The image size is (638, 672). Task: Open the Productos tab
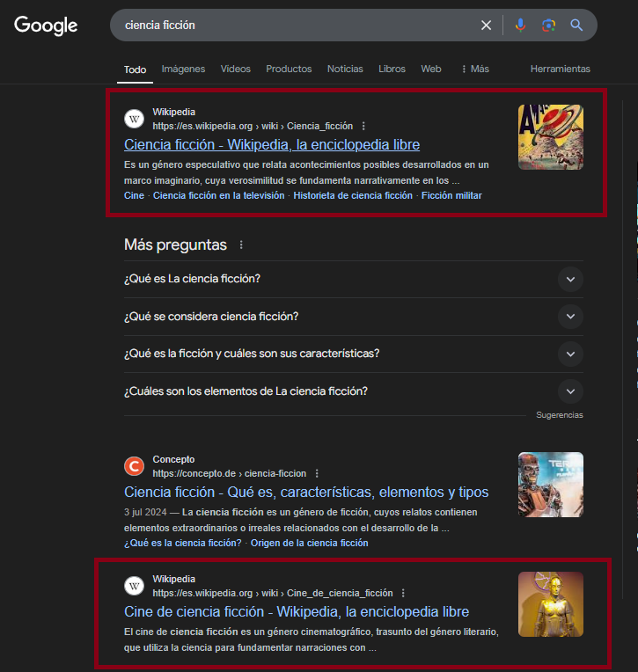(289, 69)
